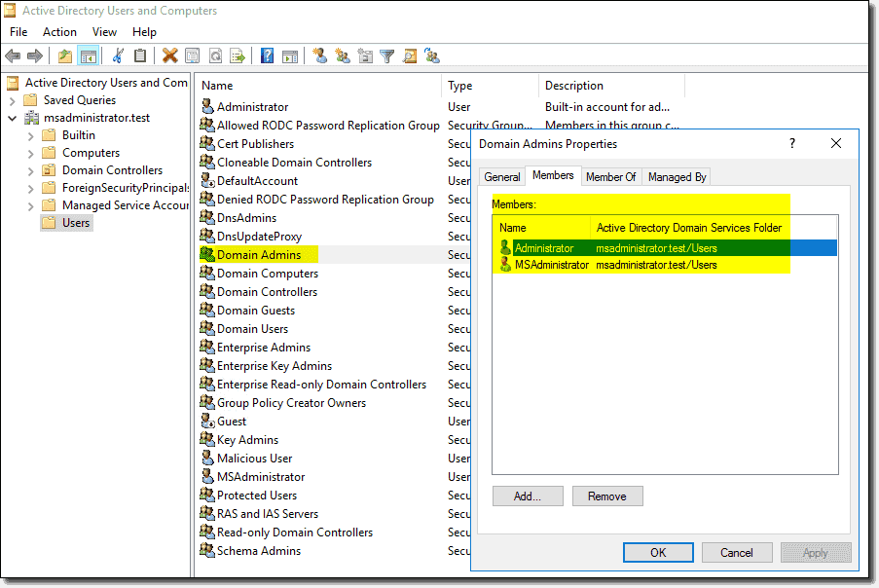This screenshot has width=879, height=588.
Task: Select MSAdministrator in the Members list
Action: point(552,265)
